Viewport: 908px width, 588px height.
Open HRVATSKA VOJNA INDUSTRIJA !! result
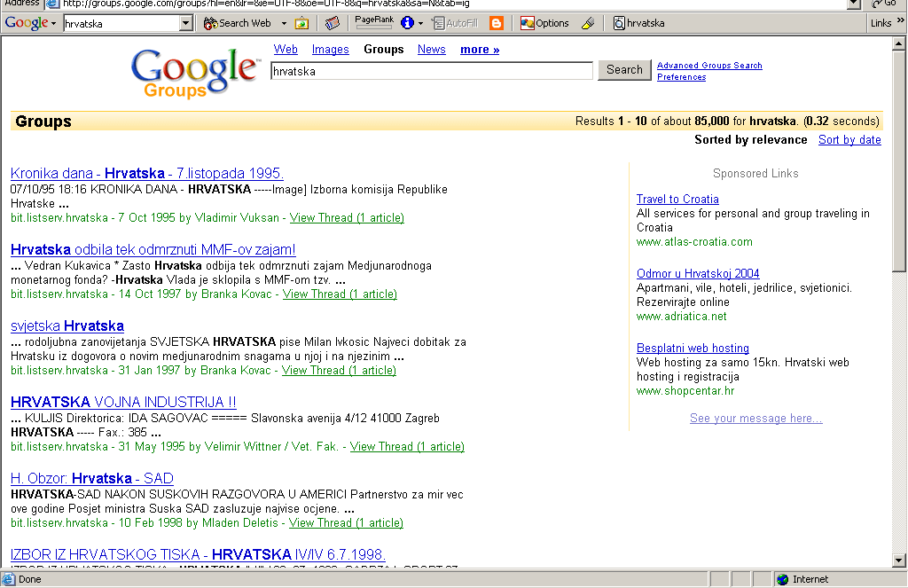tap(123, 402)
